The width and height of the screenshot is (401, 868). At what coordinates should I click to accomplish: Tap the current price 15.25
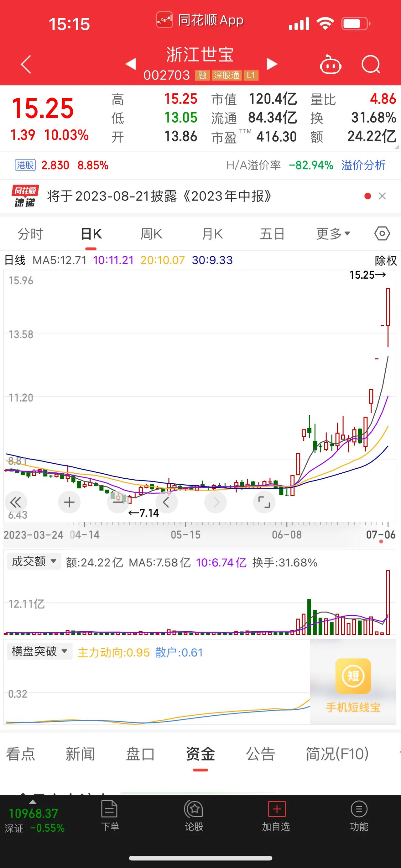(x=43, y=108)
